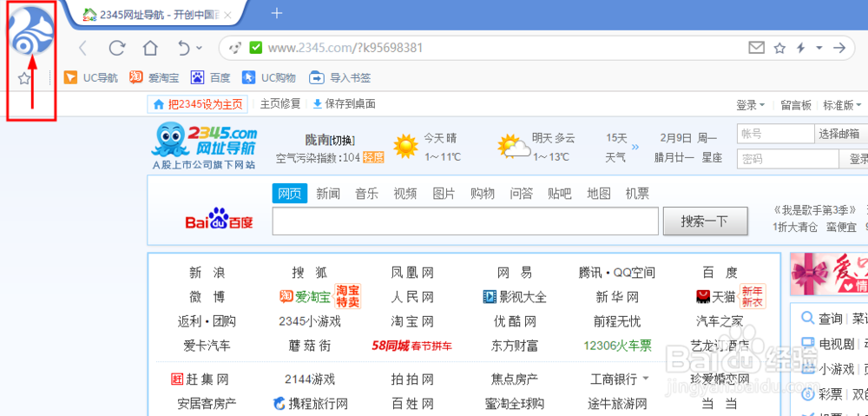Open 58同城 春节拼车 link
Image resolution: width=868 pixels, height=416 pixels.
click(x=411, y=347)
